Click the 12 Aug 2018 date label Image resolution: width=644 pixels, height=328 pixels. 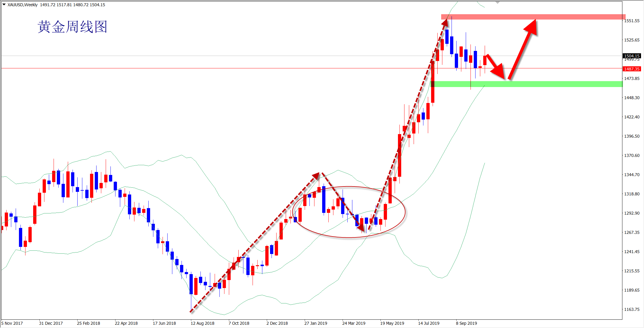click(203, 323)
